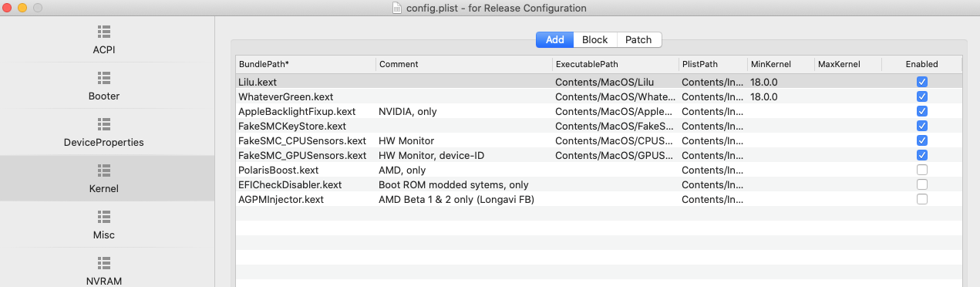This screenshot has width=980, height=287.
Task: Select the Booter sidebar icon
Action: (x=104, y=78)
